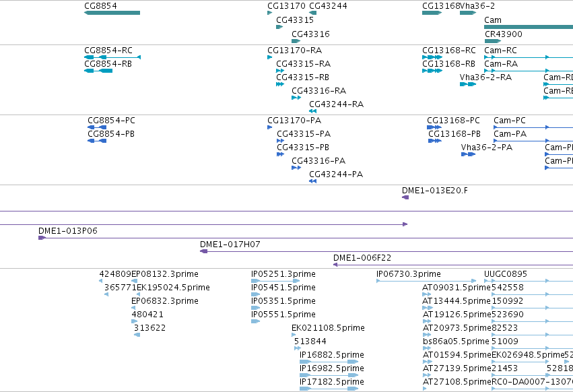Select the CR43900 gene feature

click(493, 41)
